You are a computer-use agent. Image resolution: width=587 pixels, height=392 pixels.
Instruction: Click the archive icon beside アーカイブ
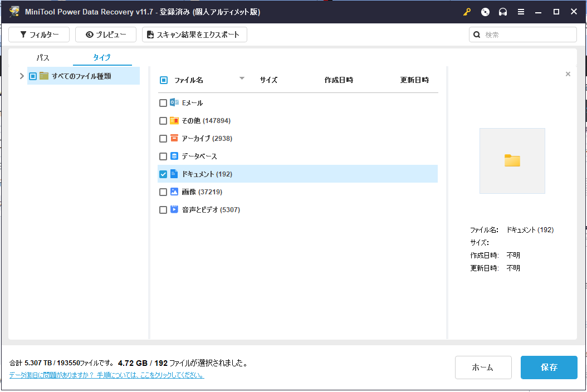point(174,138)
